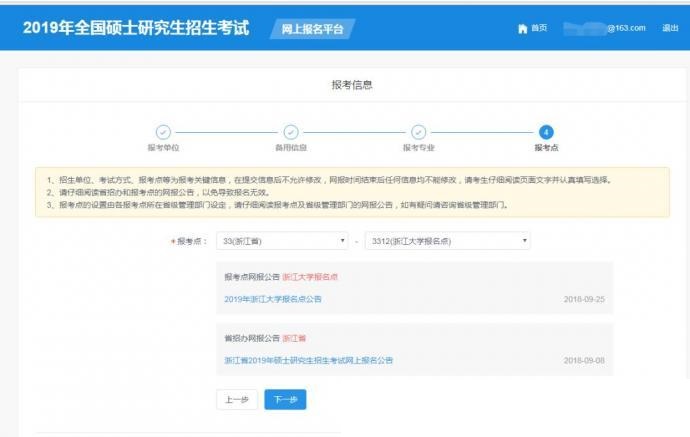
Task: Click the home icon in the header
Action: pos(522,29)
